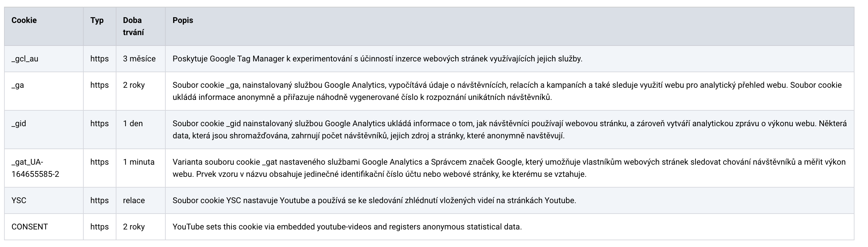Click the Cookie column header
Viewport: 868px width, 247px height.
point(24,20)
